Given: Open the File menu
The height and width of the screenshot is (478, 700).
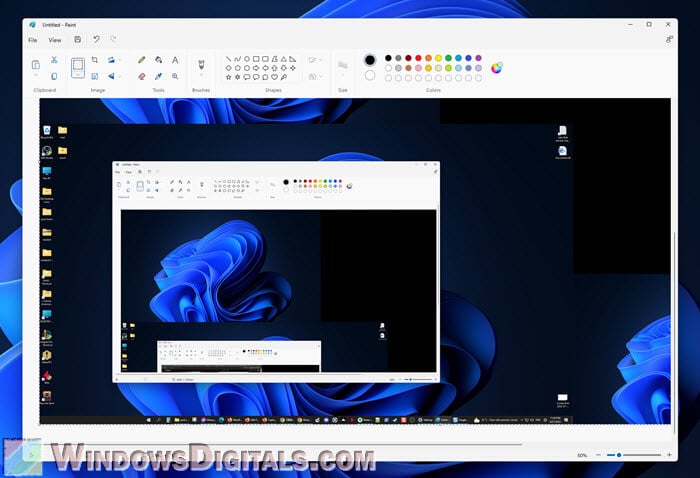Looking at the screenshot, I should 33,40.
